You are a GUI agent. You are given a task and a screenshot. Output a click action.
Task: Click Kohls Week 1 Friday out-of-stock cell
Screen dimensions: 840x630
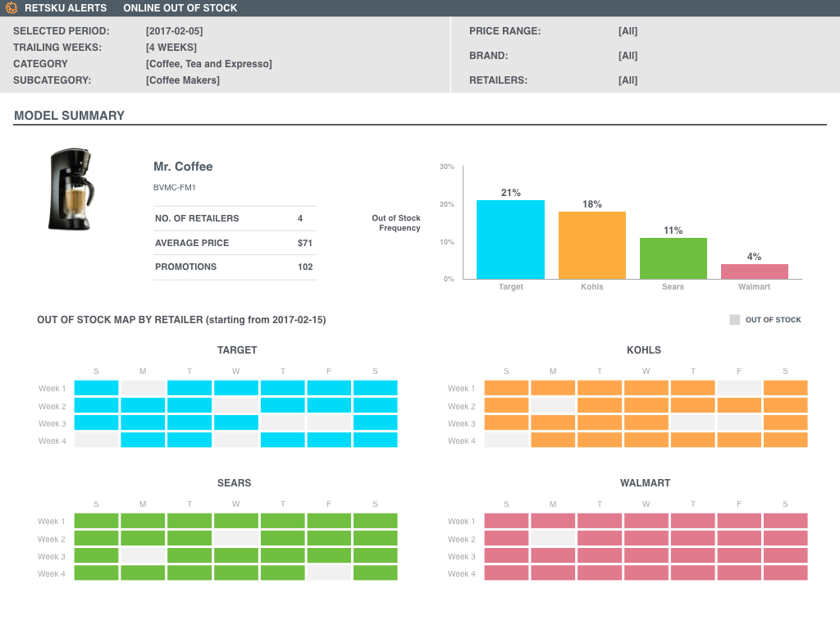click(739, 388)
